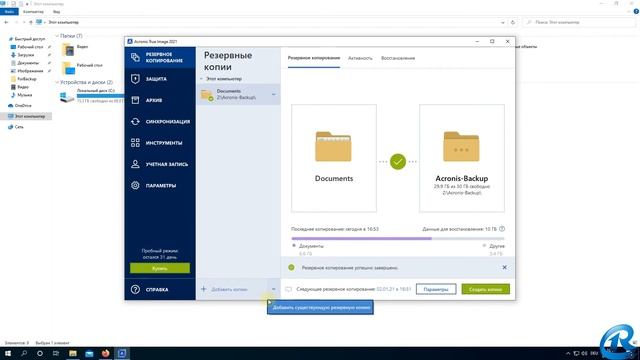Viewport: 640px width, 360px height.
Task: Click the Acronis-Backup destination folder card
Action: coord(462,158)
